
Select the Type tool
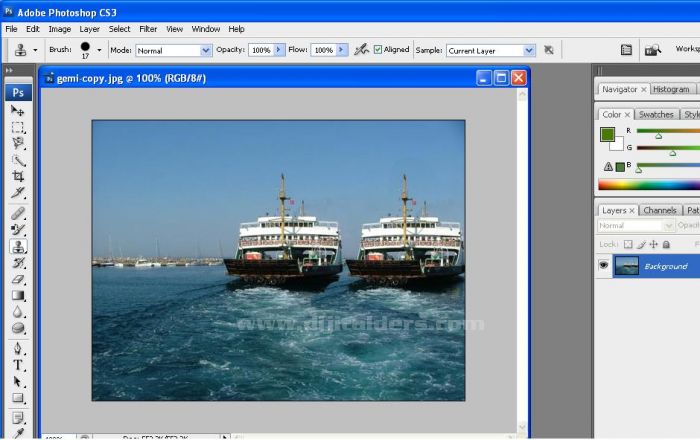18,365
